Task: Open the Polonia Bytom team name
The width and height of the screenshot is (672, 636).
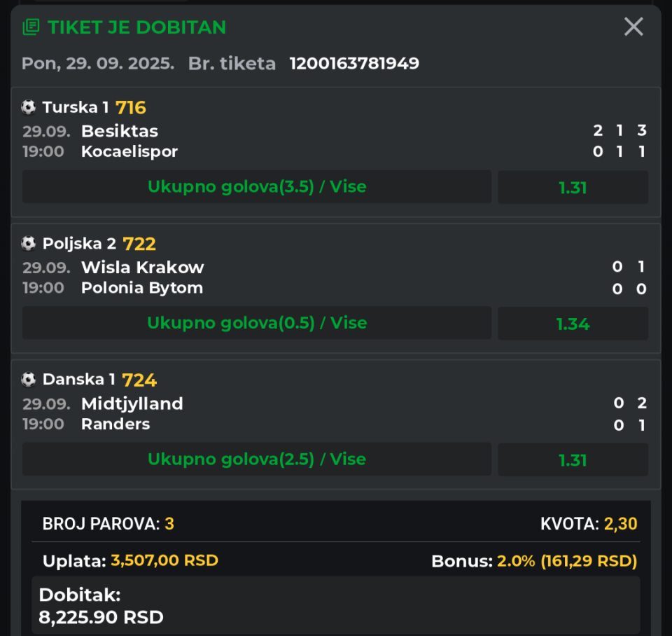Action: click(142, 288)
